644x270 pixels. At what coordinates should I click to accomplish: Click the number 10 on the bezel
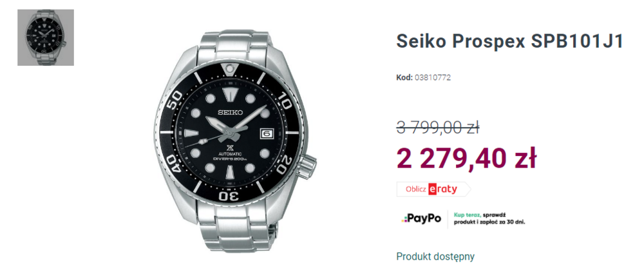click(x=286, y=101)
